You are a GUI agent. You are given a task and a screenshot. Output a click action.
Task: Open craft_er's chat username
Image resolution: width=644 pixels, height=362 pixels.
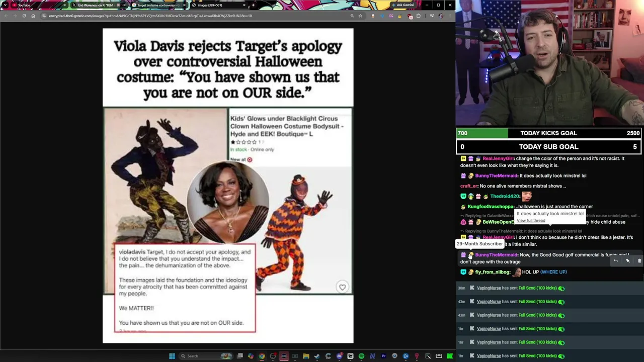(468, 186)
